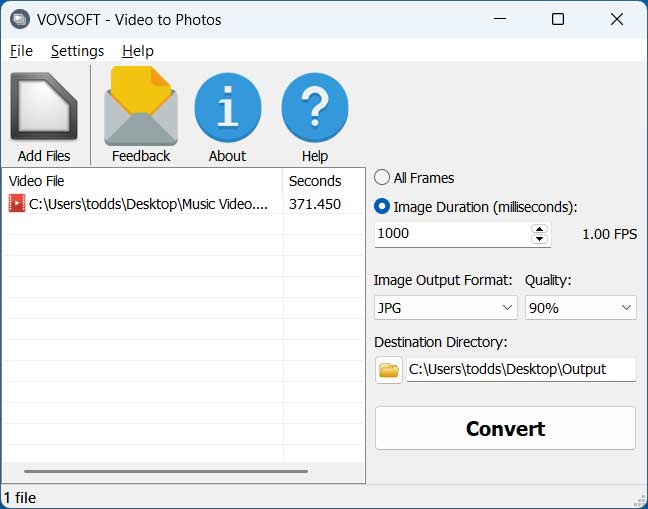
Task: Click the Help question mark icon
Action: [x=315, y=107]
